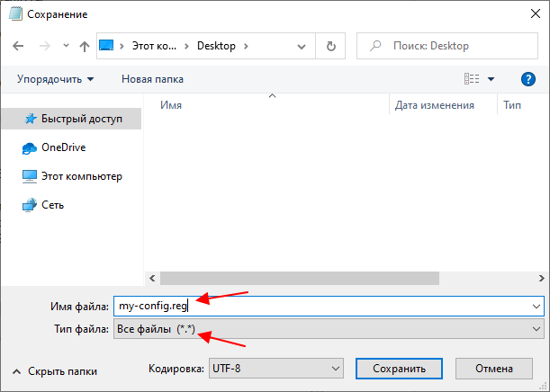Click Сохранить to save the file
The width and height of the screenshot is (550, 392).
coord(399,369)
